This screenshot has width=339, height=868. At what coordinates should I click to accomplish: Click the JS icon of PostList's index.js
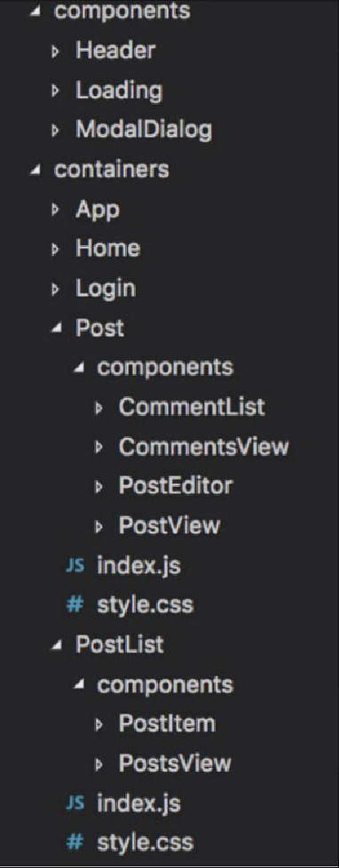(x=77, y=802)
